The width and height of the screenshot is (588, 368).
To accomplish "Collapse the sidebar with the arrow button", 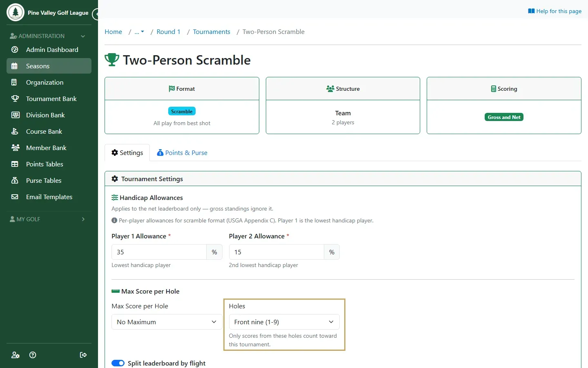I will coord(96,14).
